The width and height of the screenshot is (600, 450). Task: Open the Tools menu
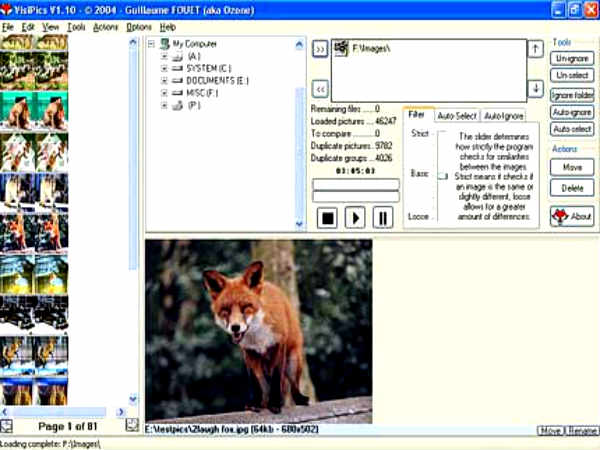point(77,26)
